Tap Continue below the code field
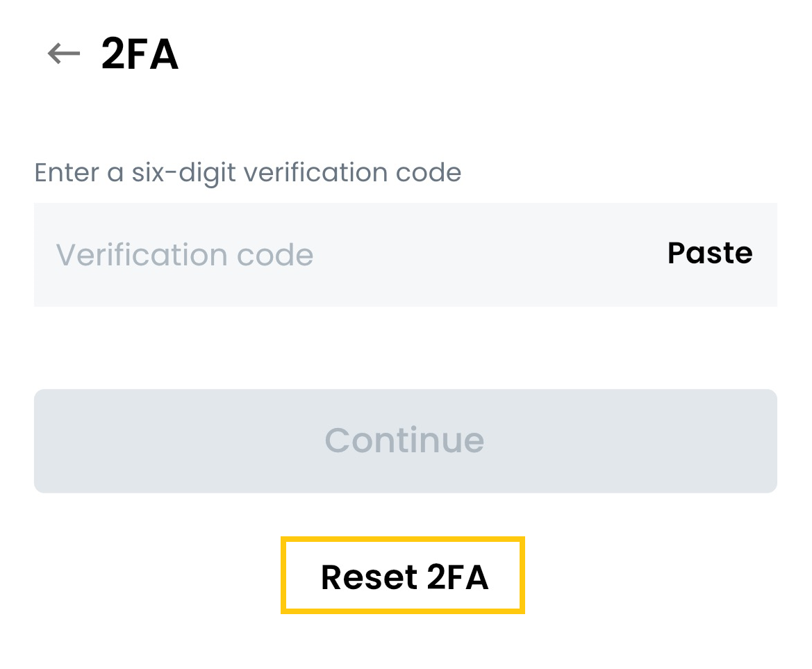The width and height of the screenshot is (812, 669). 405,440
